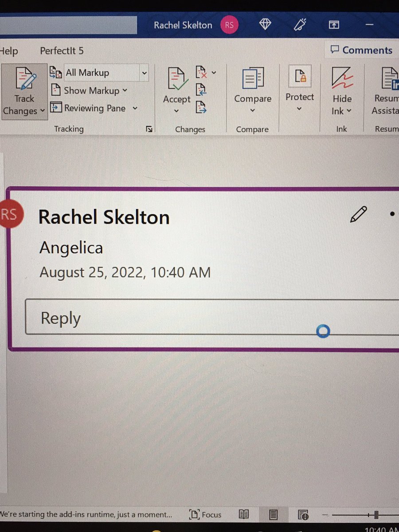Screen dimensions: 399x532
Task: Open the Protect dropdown chevron
Action: click(299, 109)
